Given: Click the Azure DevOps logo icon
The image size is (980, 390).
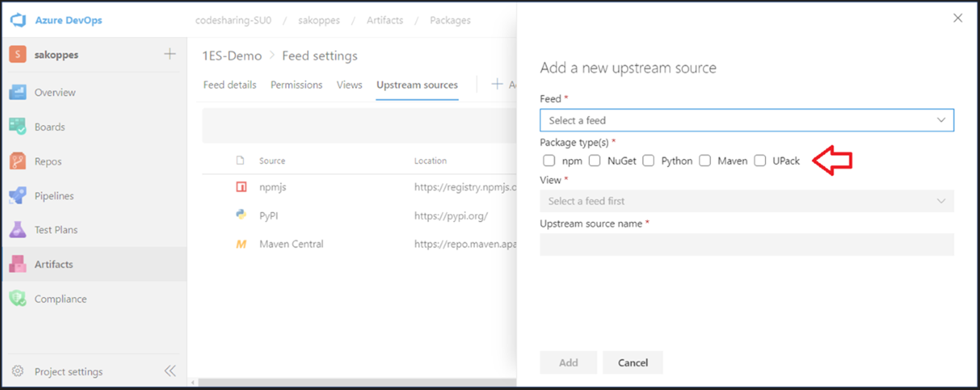Looking at the screenshot, I should coord(18,20).
